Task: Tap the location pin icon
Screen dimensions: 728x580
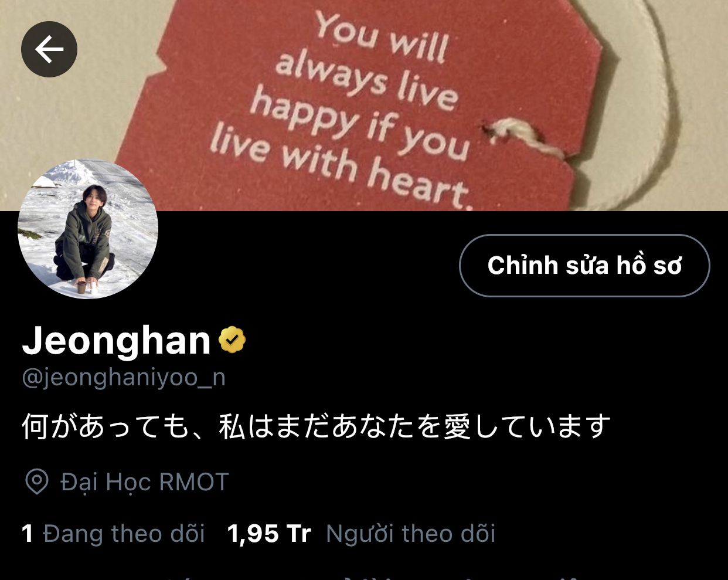Action: (x=37, y=482)
